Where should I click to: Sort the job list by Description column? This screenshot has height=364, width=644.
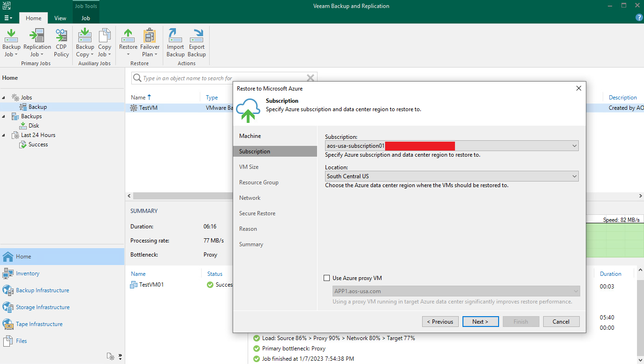tap(622, 98)
